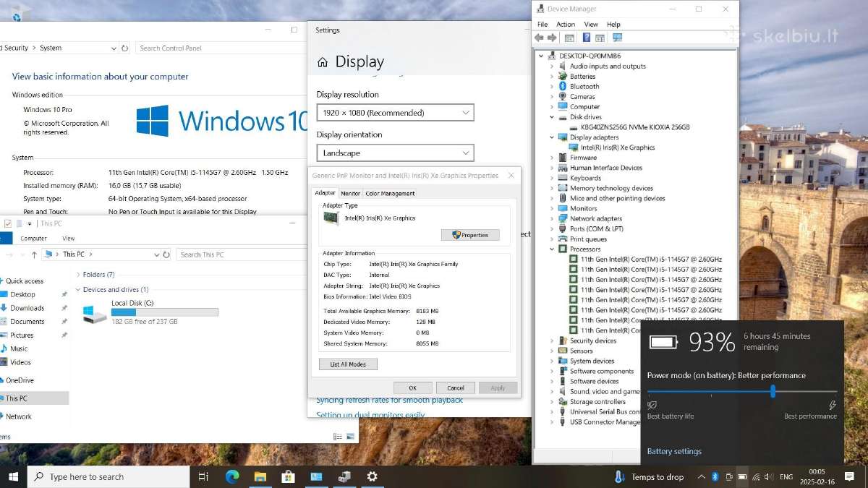Viewport: 868px width, 488px height.
Task: Show hidden tray icons chevron
Action: click(701, 476)
